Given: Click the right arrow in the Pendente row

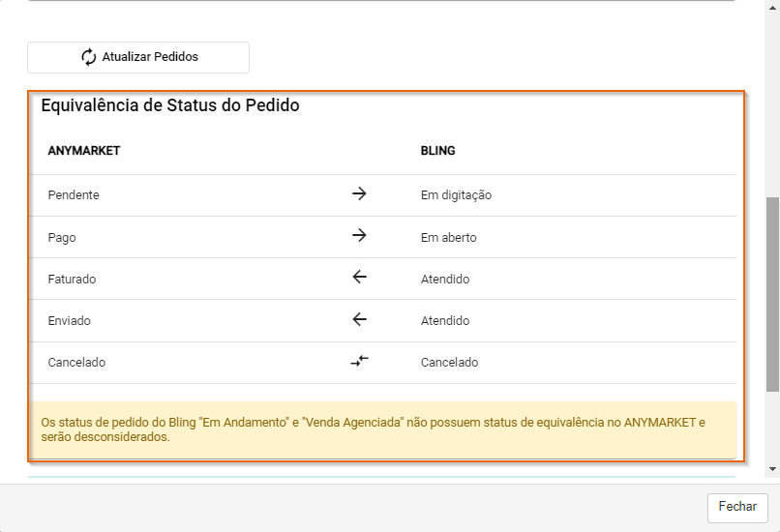Looking at the screenshot, I should (359, 193).
